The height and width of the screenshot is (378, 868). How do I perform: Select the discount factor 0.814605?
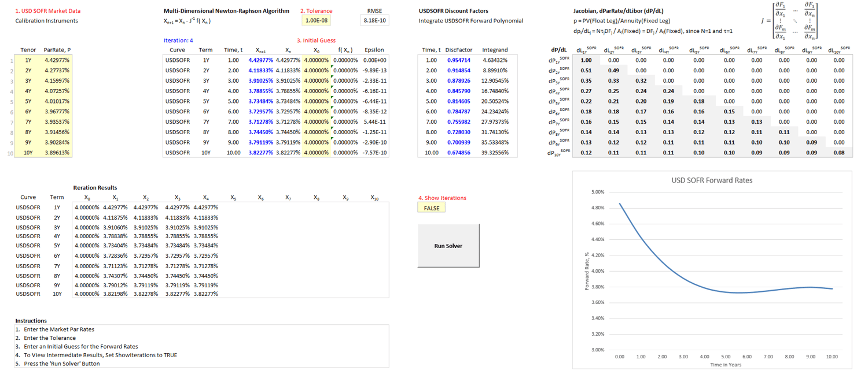coord(459,101)
